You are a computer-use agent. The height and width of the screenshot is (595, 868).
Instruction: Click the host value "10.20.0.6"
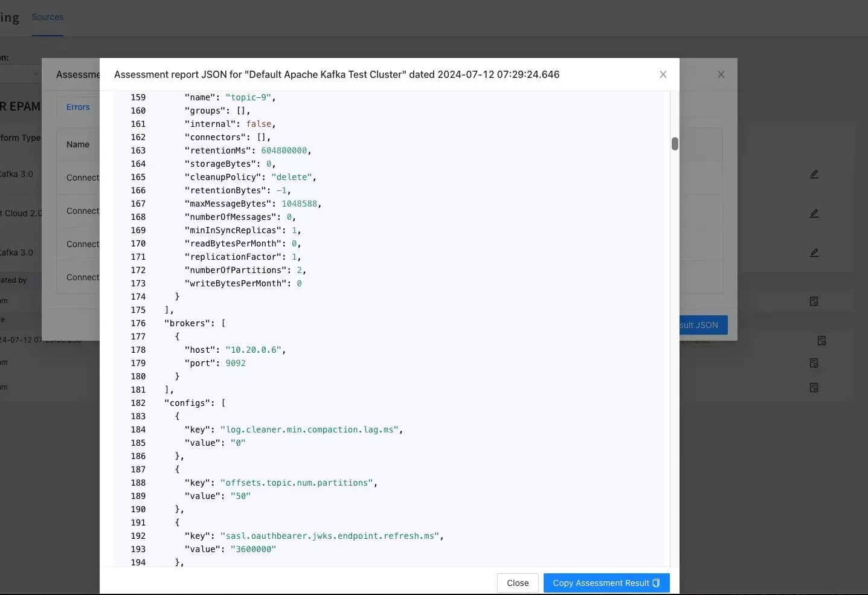(x=253, y=350)
